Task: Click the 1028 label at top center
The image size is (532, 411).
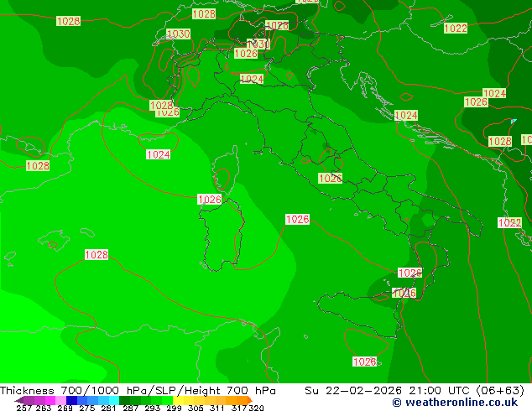Action: click(204, 14)
